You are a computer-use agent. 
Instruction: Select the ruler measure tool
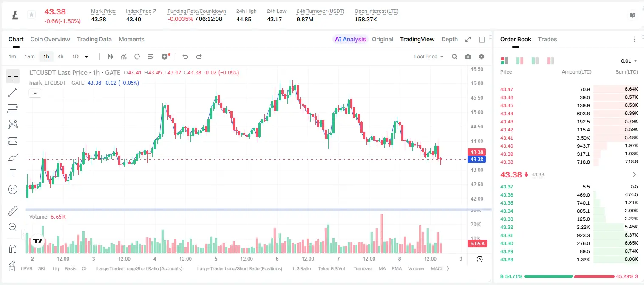[13, 211]
